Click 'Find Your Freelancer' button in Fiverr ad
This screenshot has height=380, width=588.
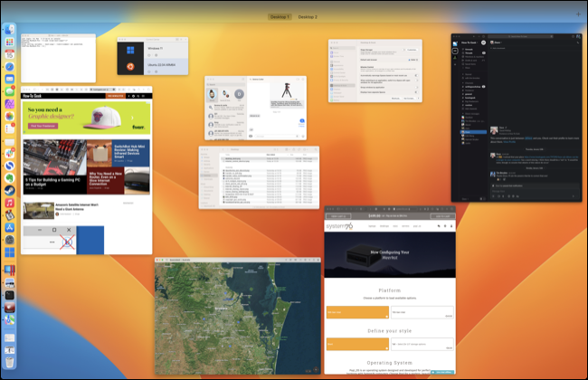pos(43,126)
